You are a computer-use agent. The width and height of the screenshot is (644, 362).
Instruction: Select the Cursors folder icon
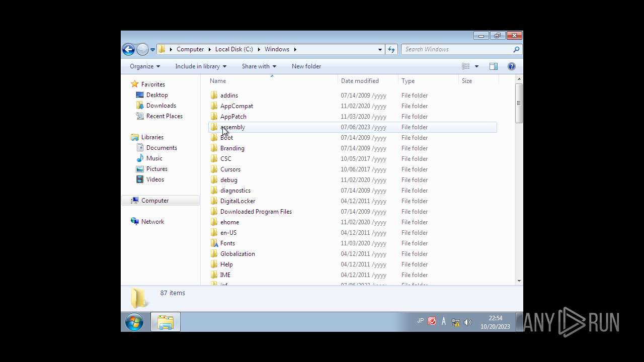pos(214,169)
